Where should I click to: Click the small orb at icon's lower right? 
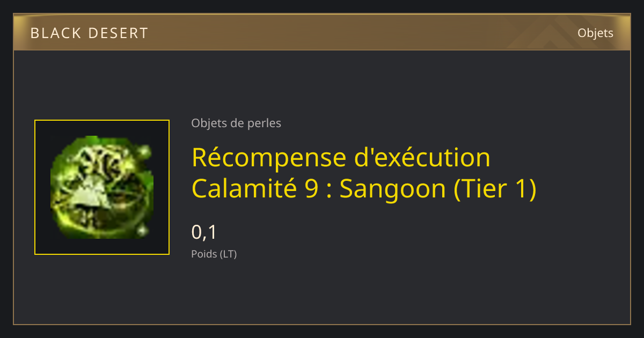142,231
